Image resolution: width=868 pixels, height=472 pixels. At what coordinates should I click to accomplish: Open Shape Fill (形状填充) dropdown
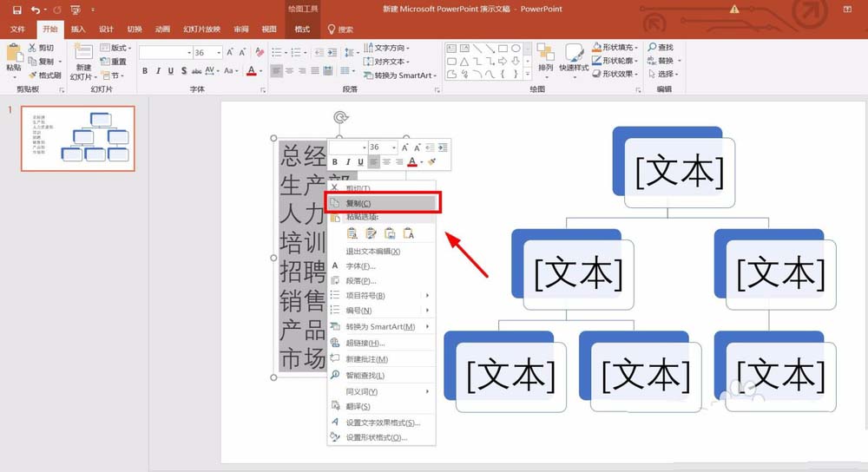point(615,47)
